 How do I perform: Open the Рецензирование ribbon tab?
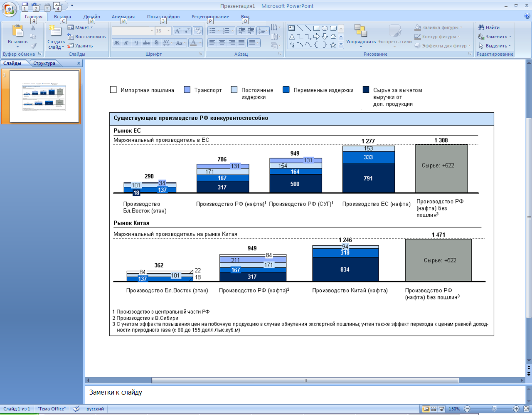tap(210, 17)
